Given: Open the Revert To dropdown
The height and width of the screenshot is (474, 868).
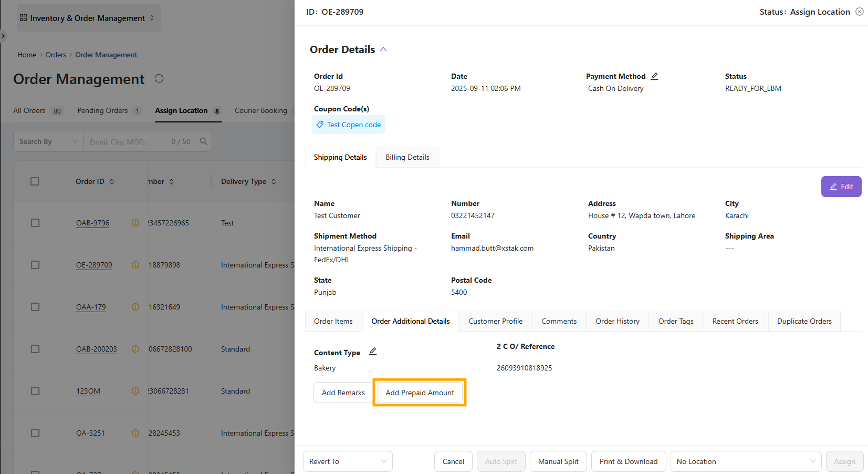Looking at the screenshot, I should click(x=347, y=461).
